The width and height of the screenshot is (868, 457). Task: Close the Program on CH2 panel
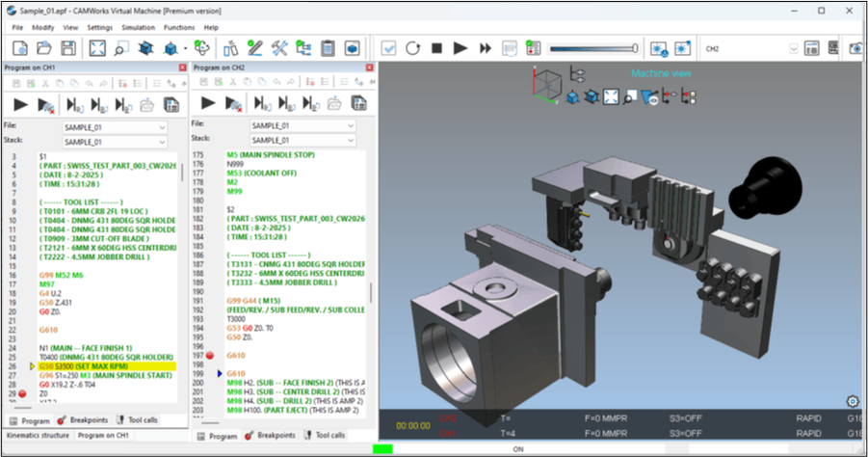[x=369, y=67]
